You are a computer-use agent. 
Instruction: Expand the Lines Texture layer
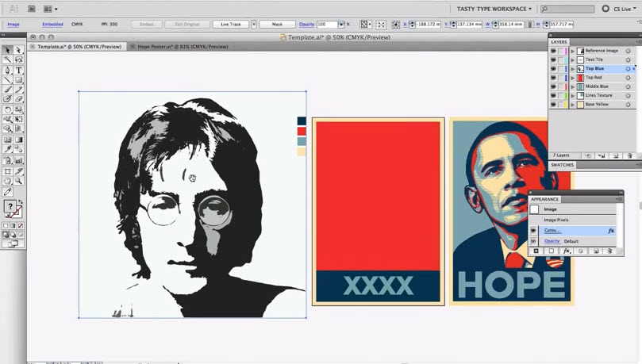(x=573, y=96)
